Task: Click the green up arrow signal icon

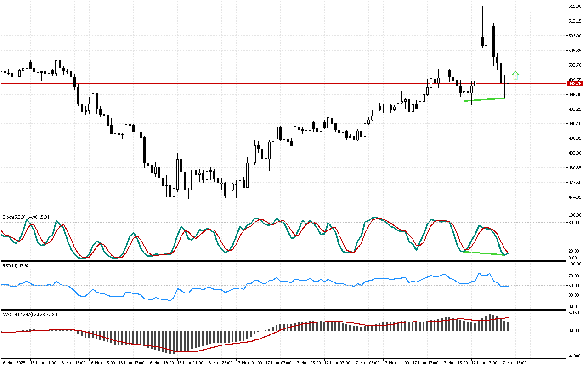Action: click(515, 75)
